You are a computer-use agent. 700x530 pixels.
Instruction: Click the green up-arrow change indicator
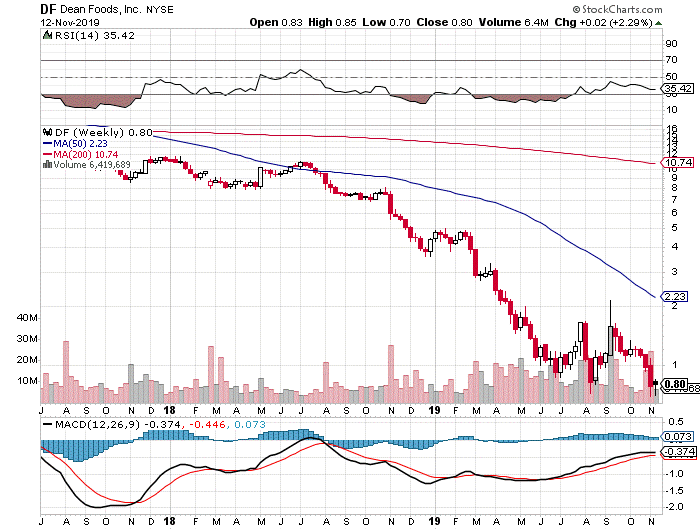coord(658,23)
